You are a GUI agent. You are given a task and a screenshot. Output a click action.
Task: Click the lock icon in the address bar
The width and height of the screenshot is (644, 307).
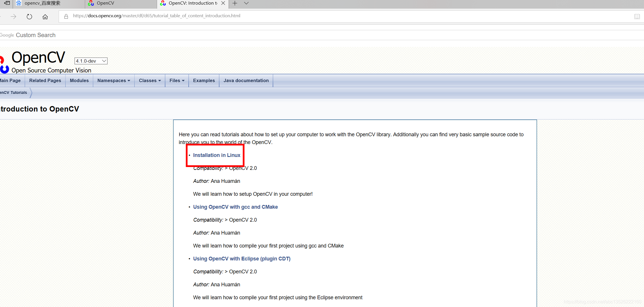(66, 16)
